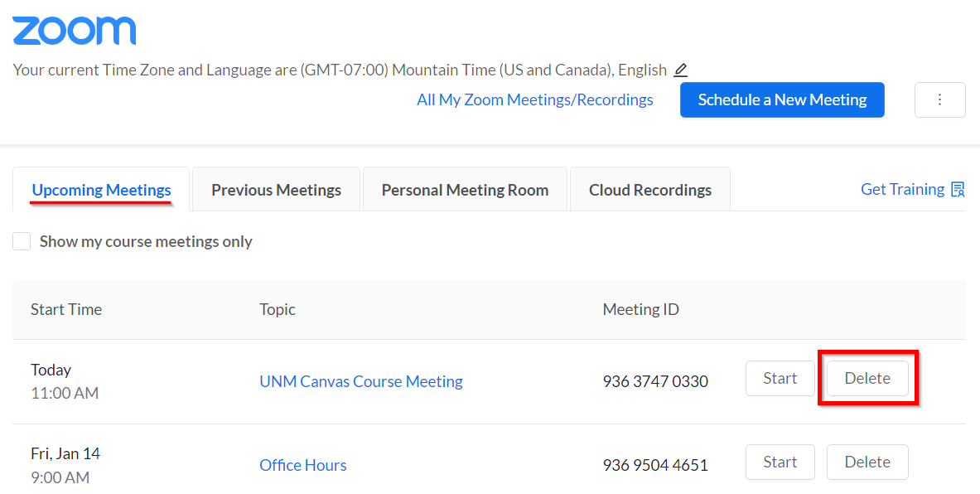Image resolution: width=980 pixels, height=494 pixels.
Task: Open the three-dot more options menu
Action: pos(939,100)
